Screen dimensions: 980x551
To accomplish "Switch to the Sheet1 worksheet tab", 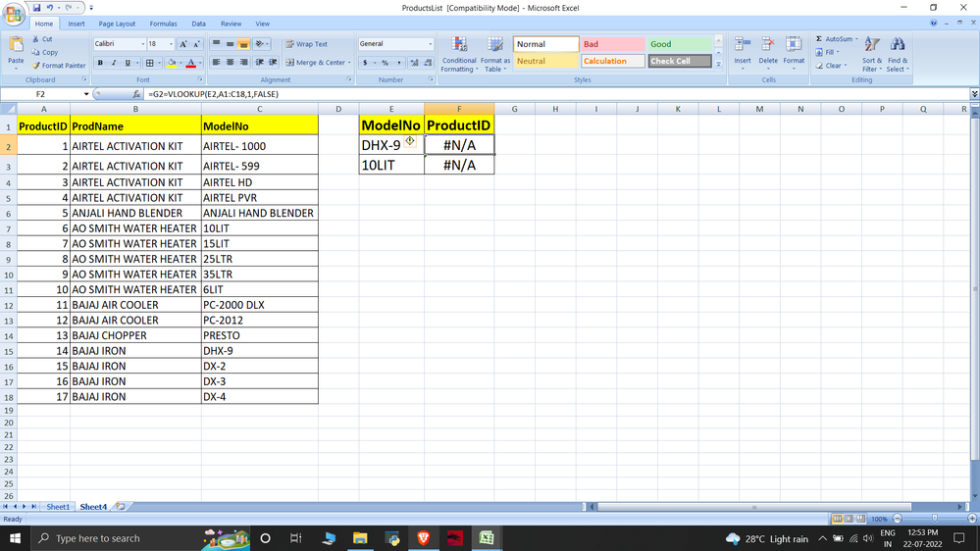I will tap(58, 507).
